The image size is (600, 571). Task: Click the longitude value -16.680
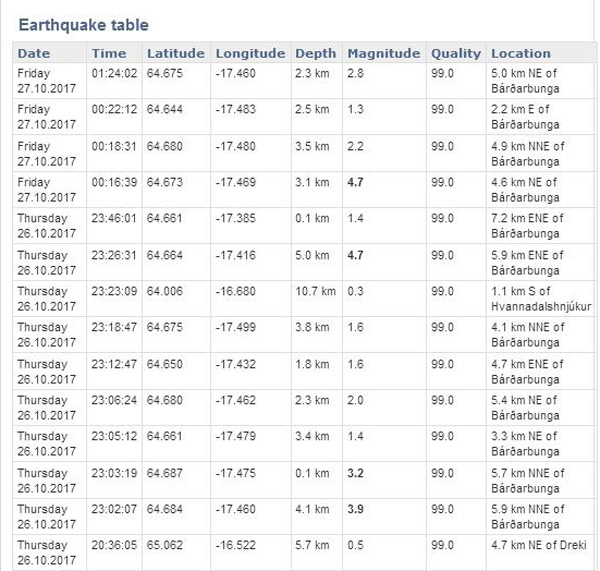pos(236,291)
